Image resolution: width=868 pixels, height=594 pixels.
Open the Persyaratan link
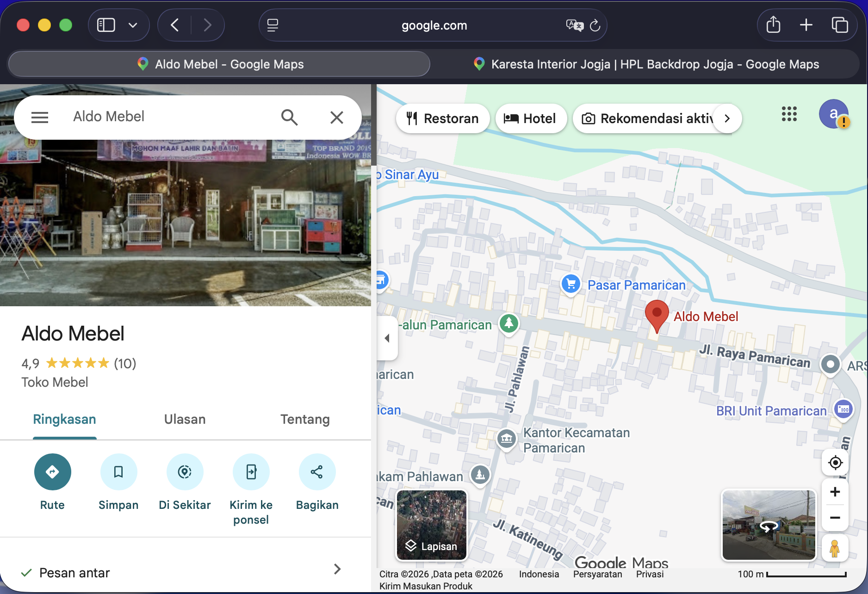point(597,574)
